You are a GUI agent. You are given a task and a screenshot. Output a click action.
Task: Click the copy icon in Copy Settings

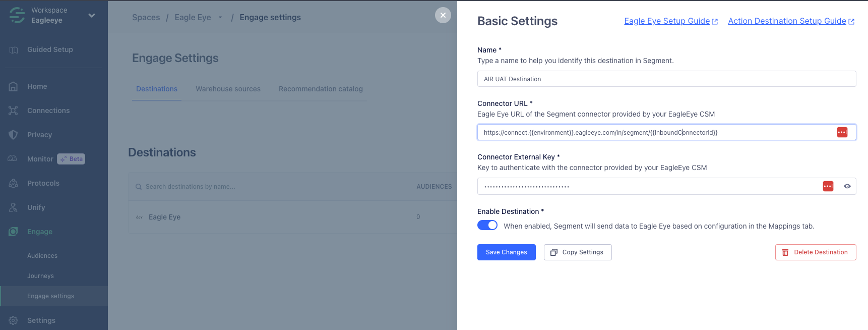coord(554,252)
